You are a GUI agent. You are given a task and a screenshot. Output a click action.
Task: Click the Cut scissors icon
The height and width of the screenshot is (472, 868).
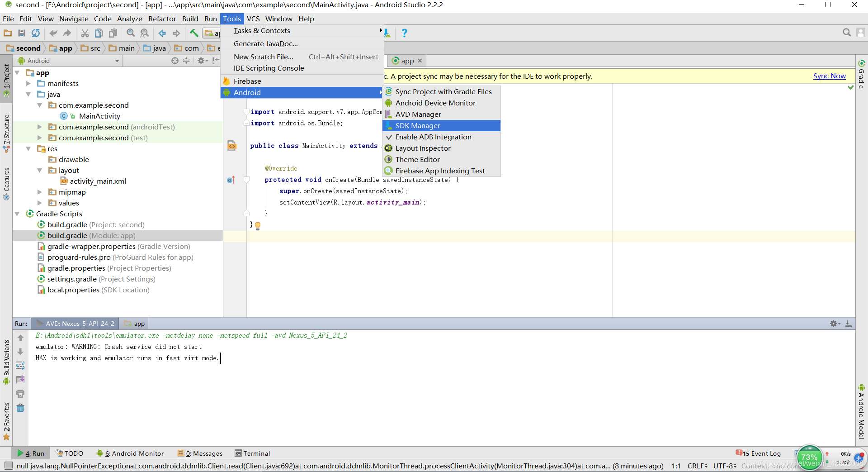tap(85, 33)
